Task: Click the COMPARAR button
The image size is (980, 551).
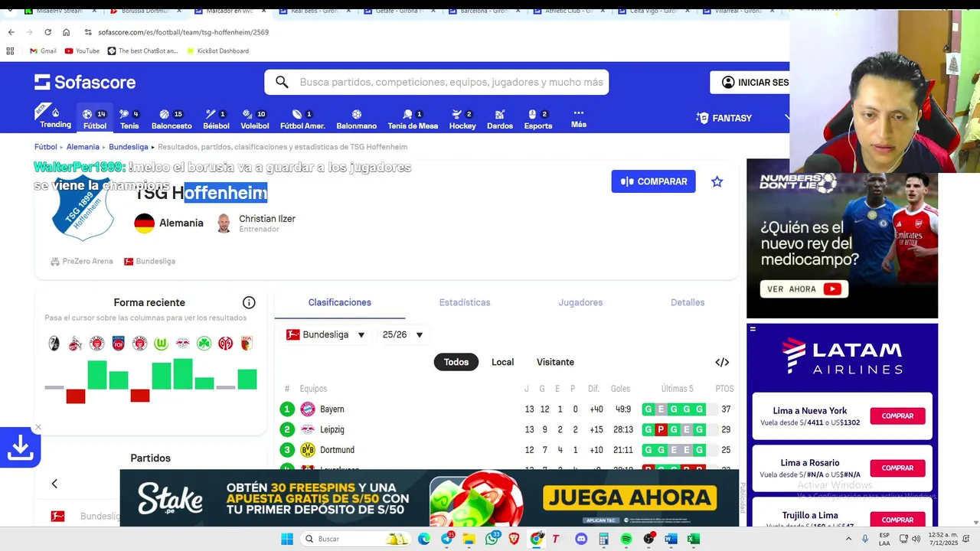Action: (653, 181)
